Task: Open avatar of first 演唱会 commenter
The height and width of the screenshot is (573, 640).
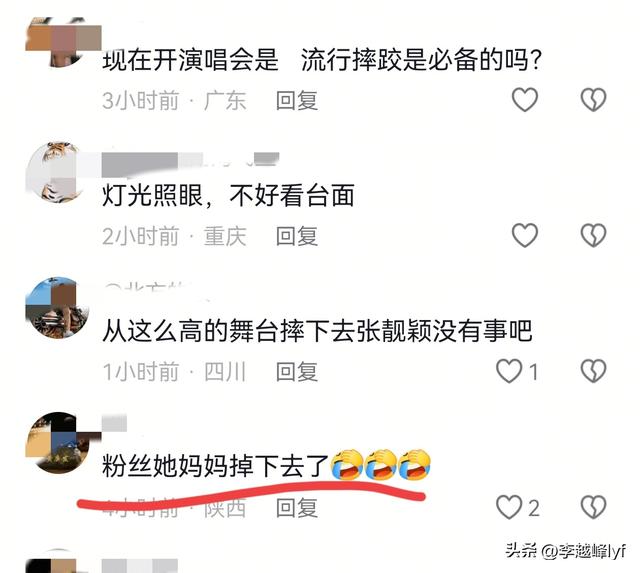Action: point(57,41)
